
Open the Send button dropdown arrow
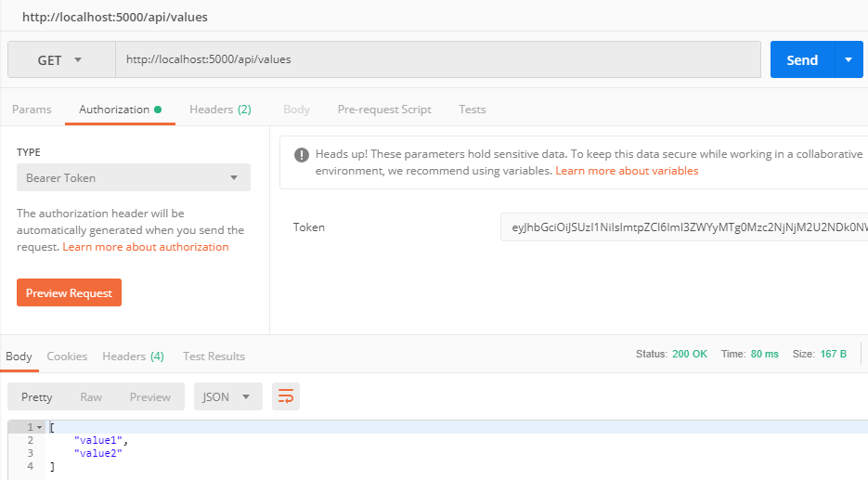849,60
